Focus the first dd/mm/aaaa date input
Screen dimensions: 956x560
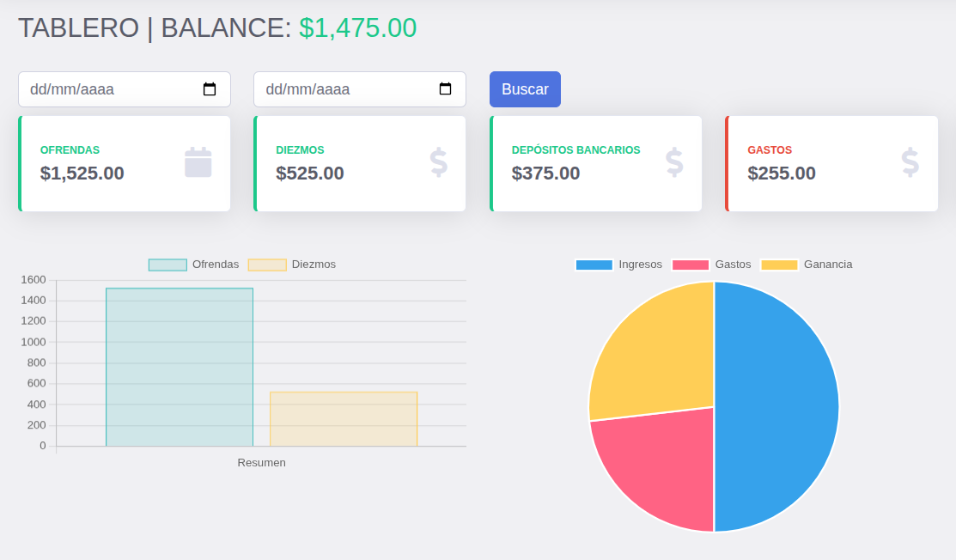pos(103,89)
